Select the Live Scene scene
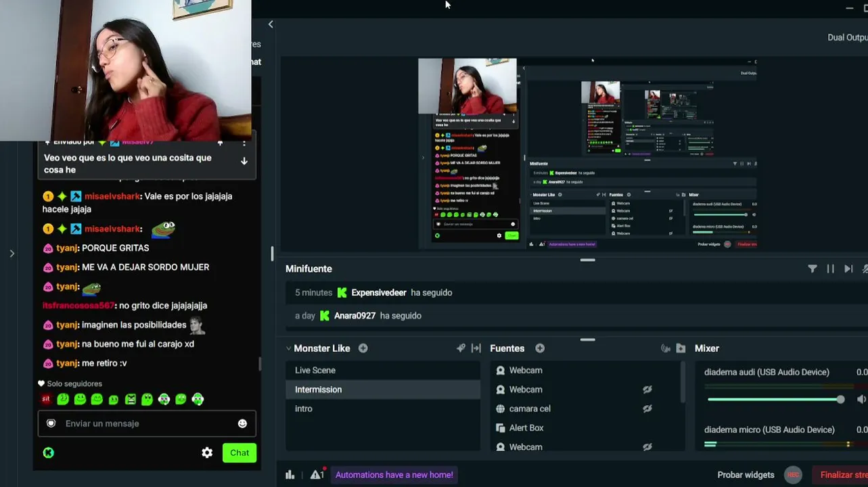Screen dimensions: 868x487 point(383,370)
